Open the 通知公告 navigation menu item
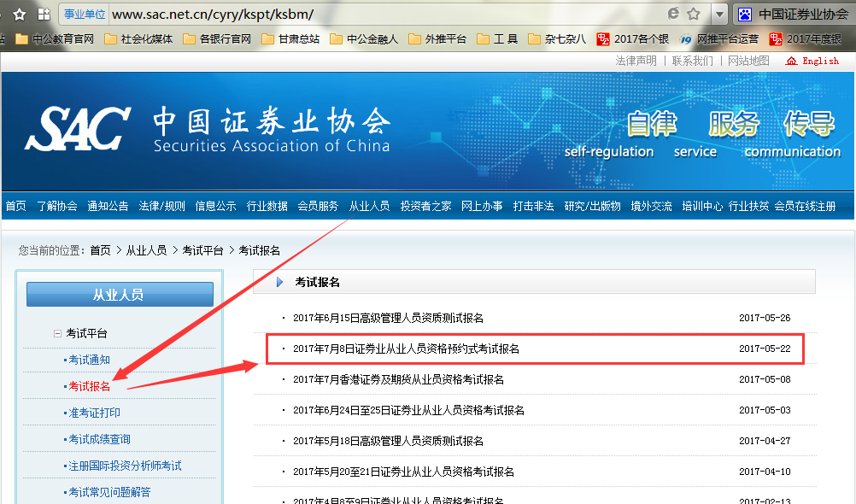 [x=108, y=206]
